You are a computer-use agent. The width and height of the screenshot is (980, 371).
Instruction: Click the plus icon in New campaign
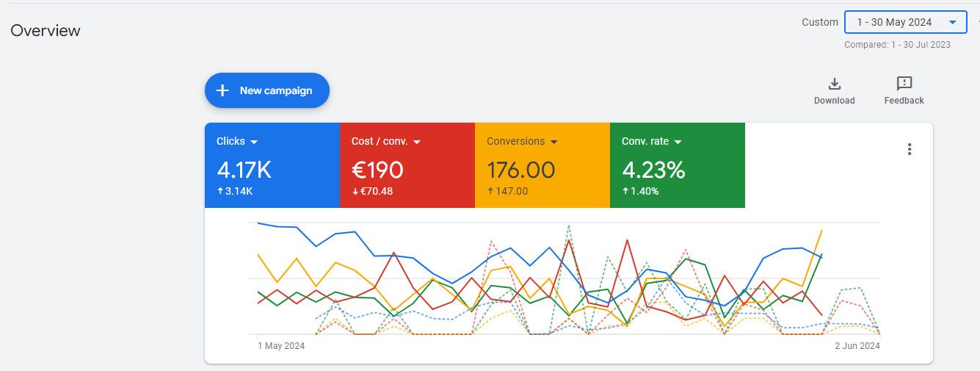[x=222, y=90]
